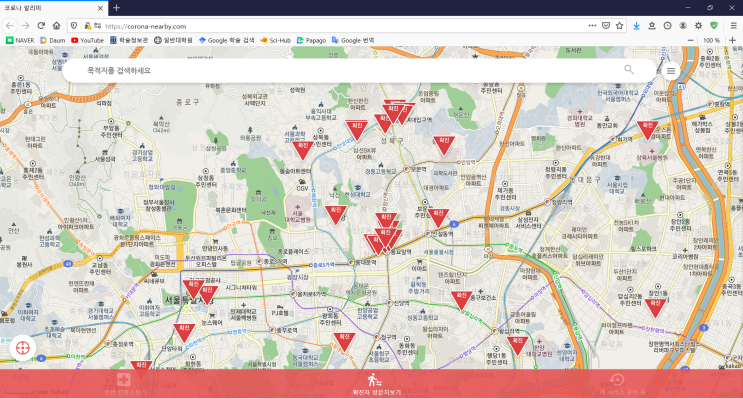Select 새 서비스 준비 중 bottom tab
The width and height of the screenshot is (743, 399).
(622, 384)
